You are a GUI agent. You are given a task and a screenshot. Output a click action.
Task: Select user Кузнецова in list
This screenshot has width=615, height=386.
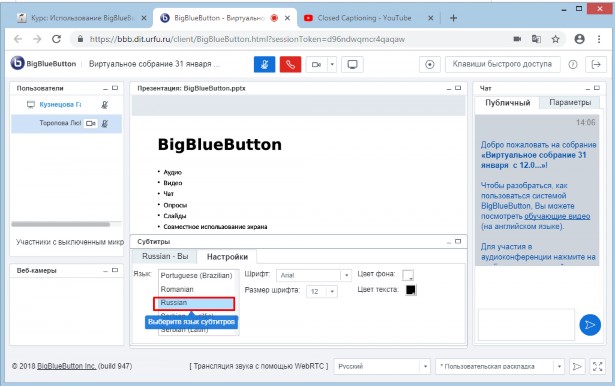pyautogui.click(x=67, y=105)
